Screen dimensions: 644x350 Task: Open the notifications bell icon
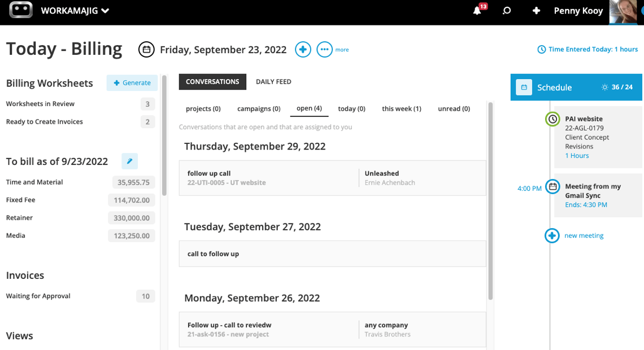[x=477, y=11]
